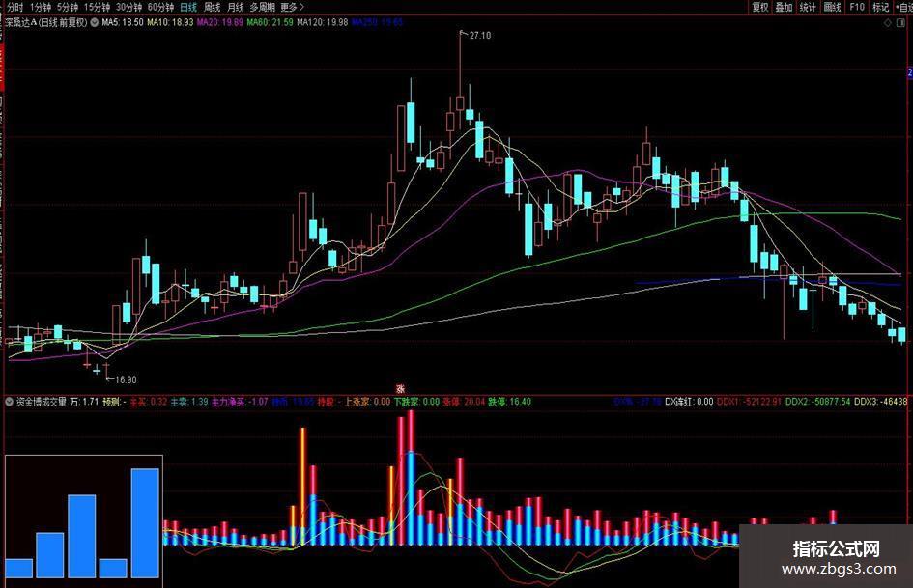Screen dimensions: 913x588
Task: Switch to the 分时 intraday tab
Action: click(14, 7)
